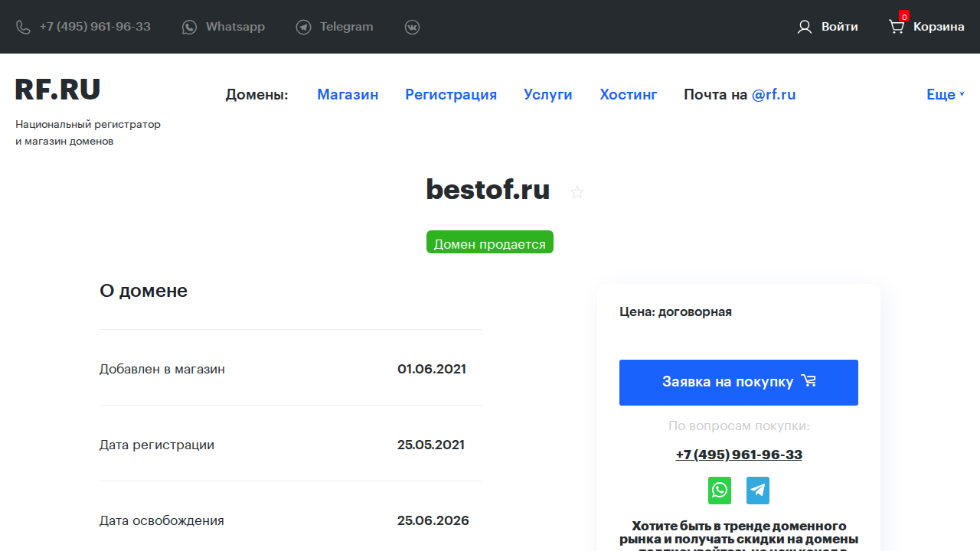
Task: Click Цена: договорная text
Action: coord(675,311)
